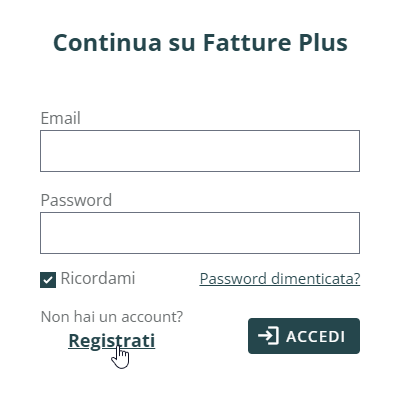Toggle remember-me via the Ricordami label
The image size is (414, 395).
coord(98,278)
